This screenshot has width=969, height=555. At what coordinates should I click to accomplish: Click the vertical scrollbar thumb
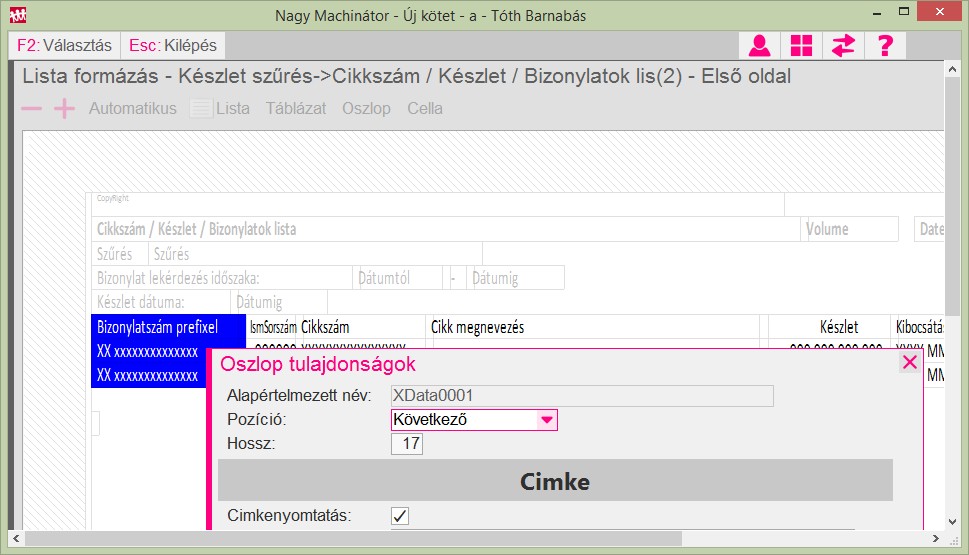952,198
